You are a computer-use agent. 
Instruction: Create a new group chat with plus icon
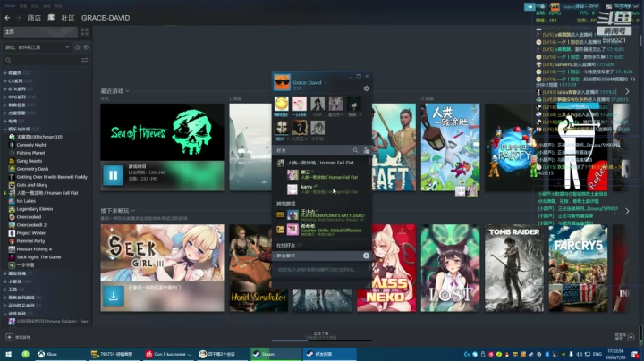(366, 256)
